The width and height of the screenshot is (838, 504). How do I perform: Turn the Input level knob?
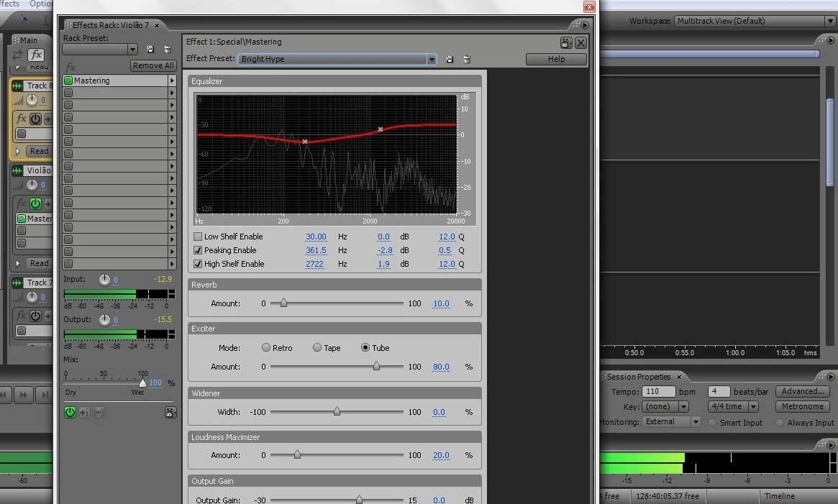pos(104,280)
